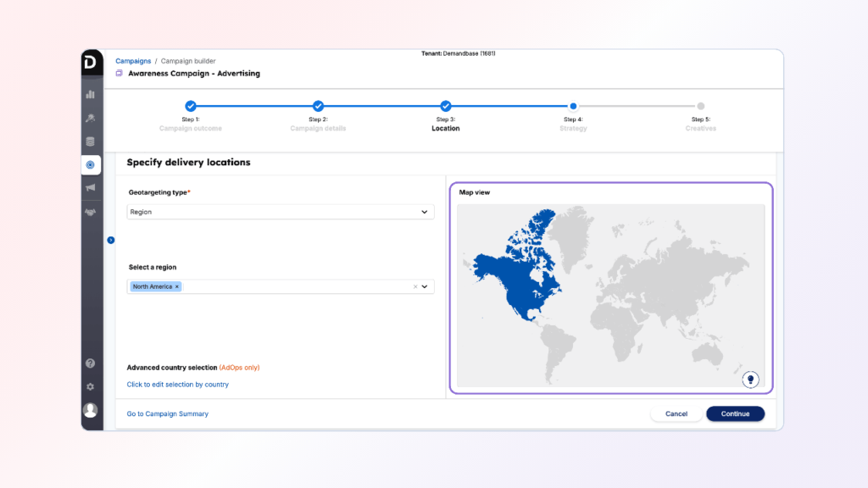Open the megaphone advertising icon in sidebar
This screenshot has height=488, width=868.
click(x=91, y=188)
